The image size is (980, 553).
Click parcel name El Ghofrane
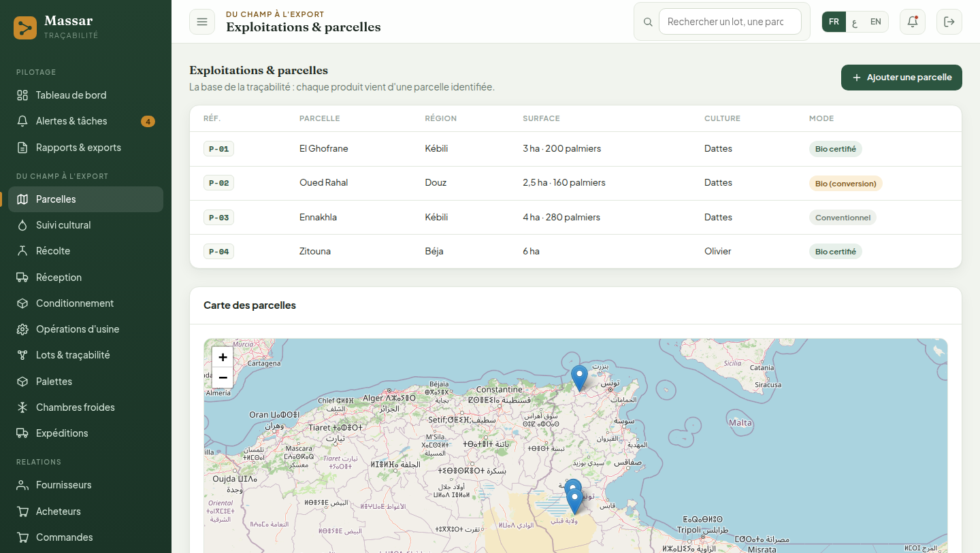(x=324, y=148)
